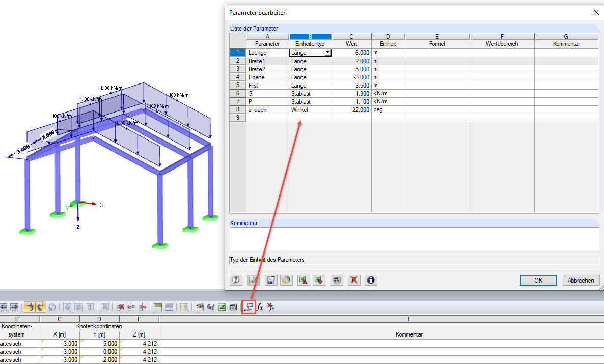Click the '3.000' dimension label in model view
Viewport: 604px width, 364px height.
(x=23, y=149)
